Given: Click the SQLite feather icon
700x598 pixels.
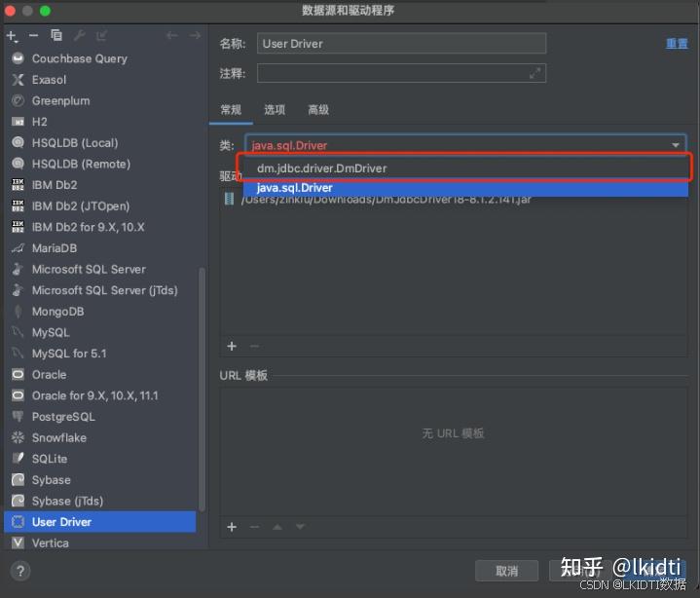Looking at the screenshot, I should point(18,458).
